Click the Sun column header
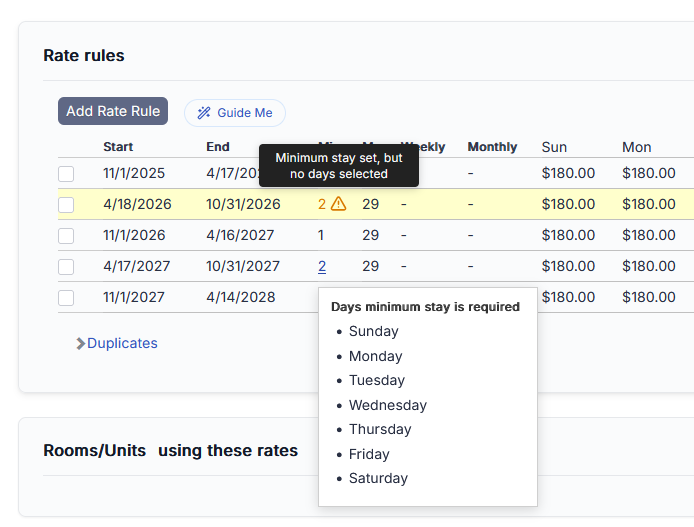The image size is (694, 527). click(554, 147)
